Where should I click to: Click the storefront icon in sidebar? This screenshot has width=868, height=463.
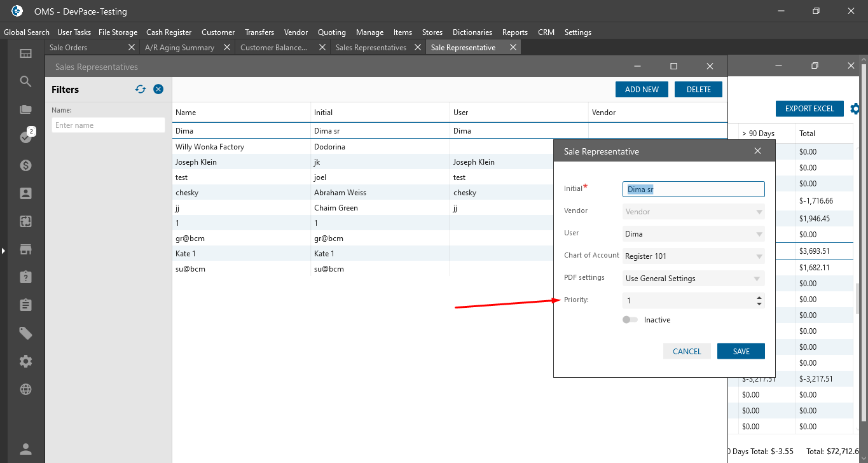pyautogui.click(x=25, y=249)
